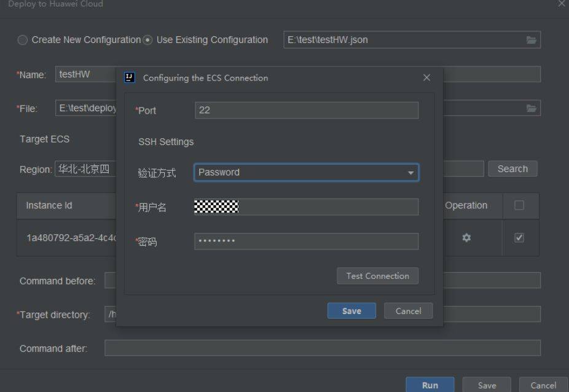Click the Test Connection button
The width and height of the screenshot is (569, 392).
tap(377, 276)
